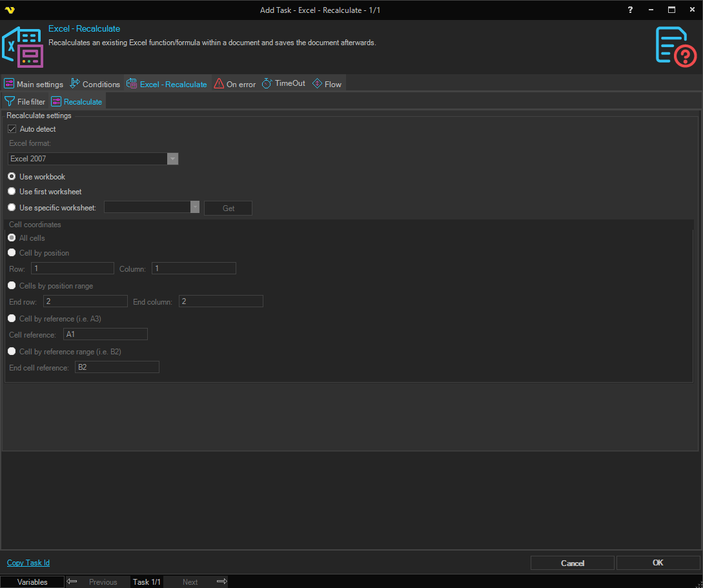Click the stopwatch icon on TimeOut tab
Image resolution: width=703 pixels, height=588 pixels.
coord(267,83)
